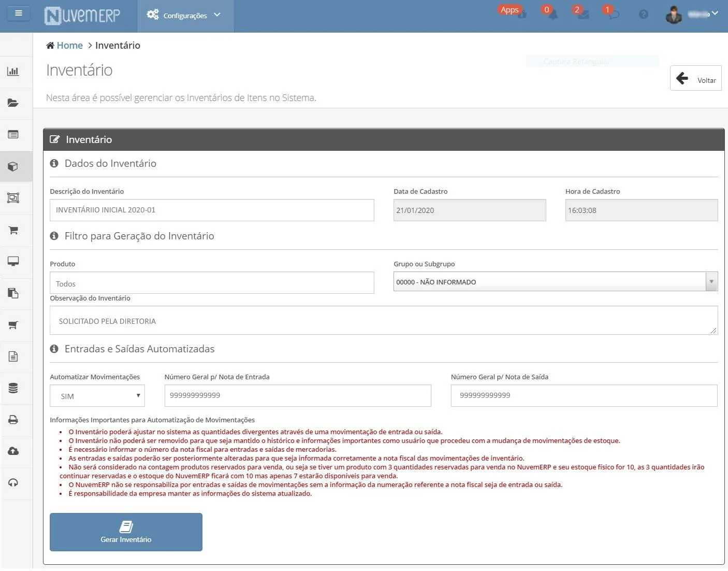Click the Gerar Inventário button
The image size is (728, 571).
126,532
